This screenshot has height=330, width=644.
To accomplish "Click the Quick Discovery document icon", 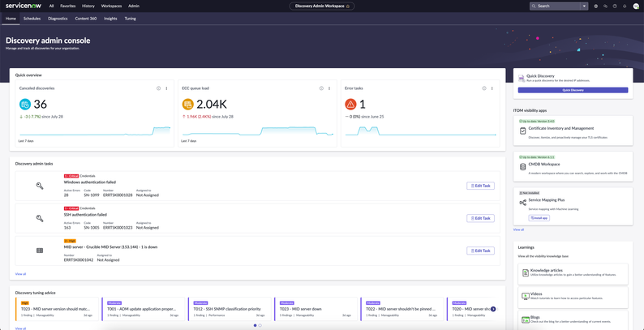I will coord(522,78).
